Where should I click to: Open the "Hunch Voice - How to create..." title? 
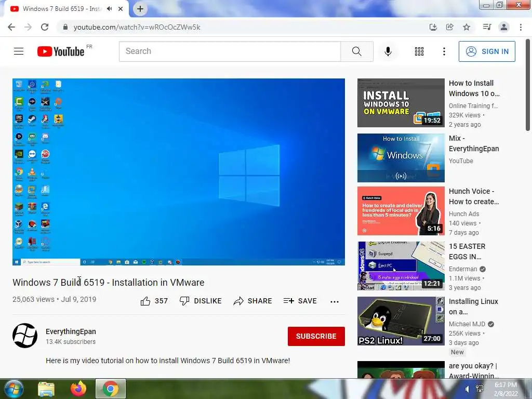pyautogui.click(x=474, y=196)
